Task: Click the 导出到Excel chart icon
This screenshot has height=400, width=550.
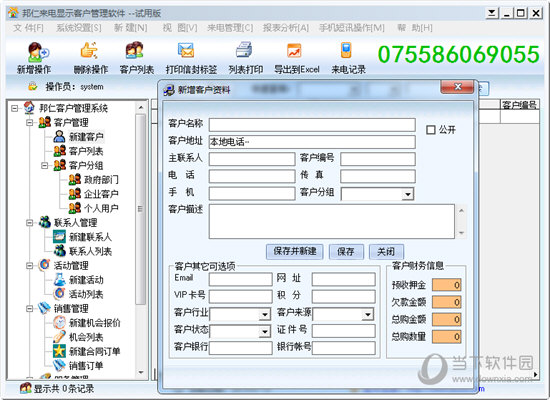Action: (x=294, y=51)
